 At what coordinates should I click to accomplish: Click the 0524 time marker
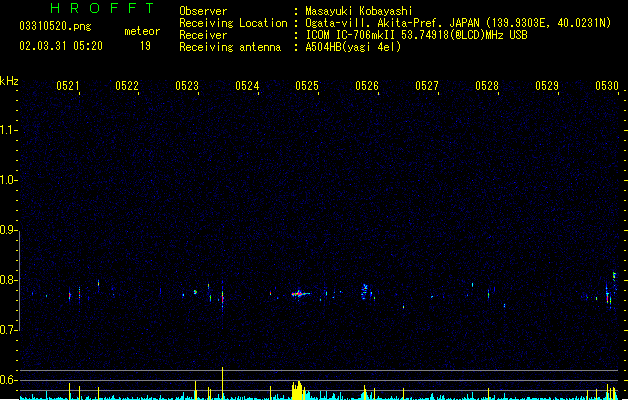point(247,85)
